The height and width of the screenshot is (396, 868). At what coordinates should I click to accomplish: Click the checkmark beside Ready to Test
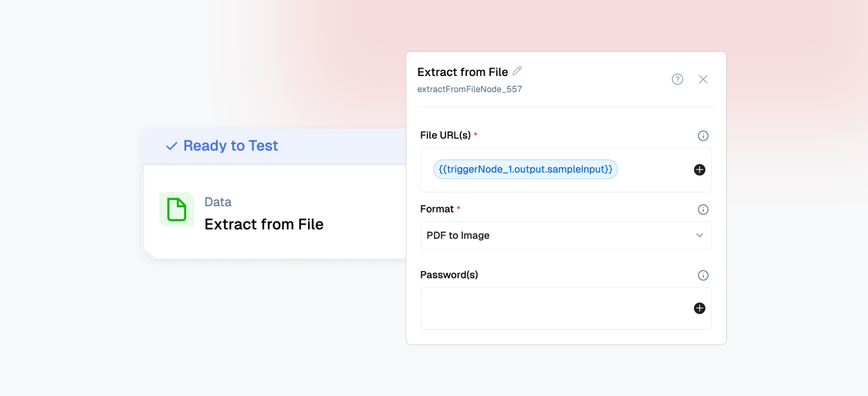pos(172,146)
